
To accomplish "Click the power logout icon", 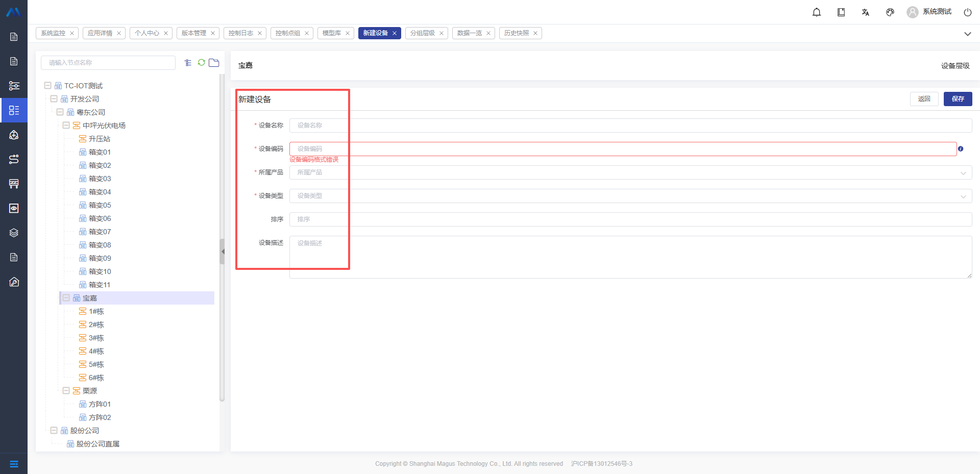I will pos(967,12).
